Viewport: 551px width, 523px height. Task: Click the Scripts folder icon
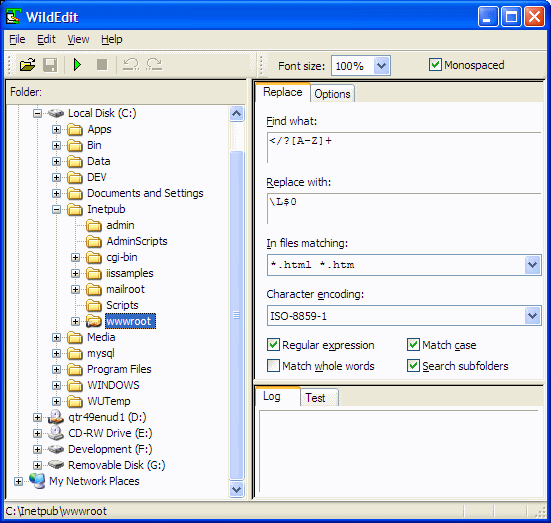[94, 305]
